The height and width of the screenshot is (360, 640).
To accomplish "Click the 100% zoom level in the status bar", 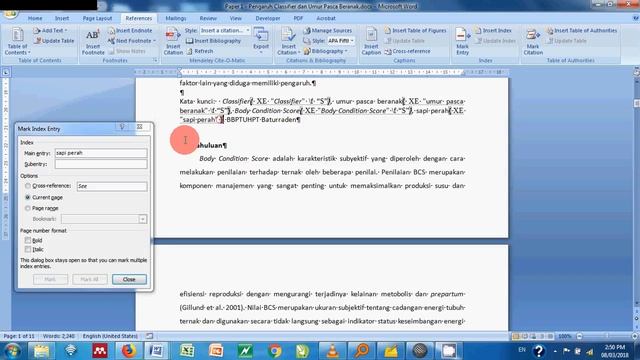I will click(565, 336).
